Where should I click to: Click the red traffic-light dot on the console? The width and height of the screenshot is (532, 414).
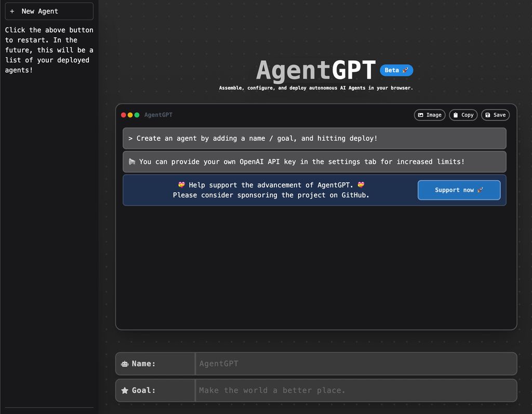(123, 115)
